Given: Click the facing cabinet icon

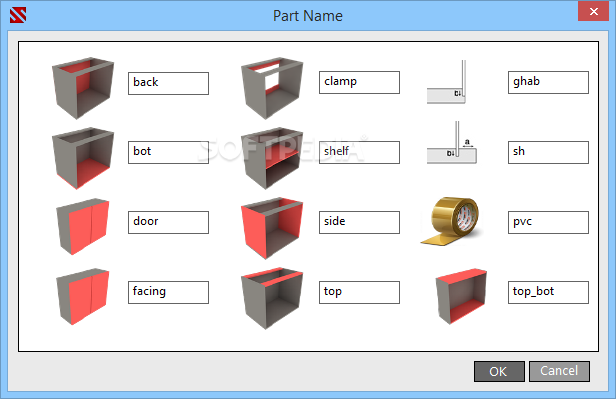Looking at the screenshot, I should 83,297.
